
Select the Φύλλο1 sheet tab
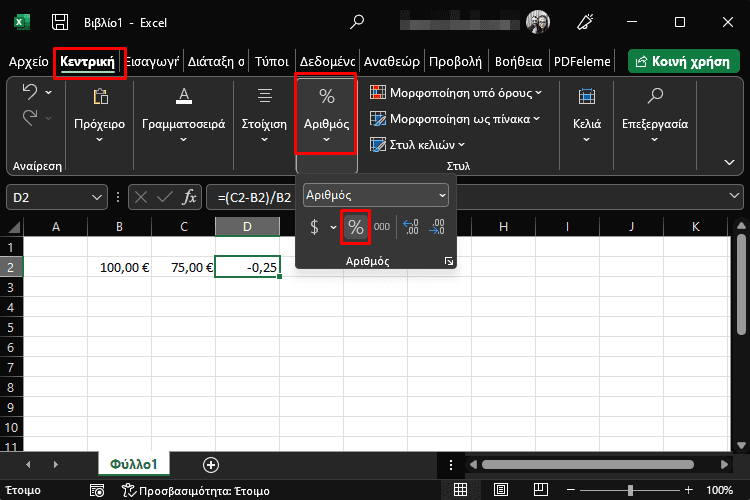point(133,464)
